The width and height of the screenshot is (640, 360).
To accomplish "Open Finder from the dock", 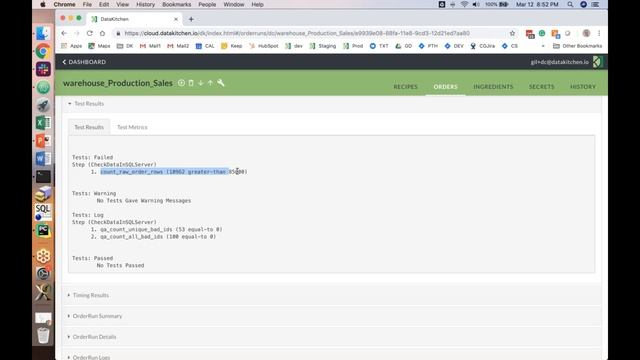I will (x=43, y=33).
